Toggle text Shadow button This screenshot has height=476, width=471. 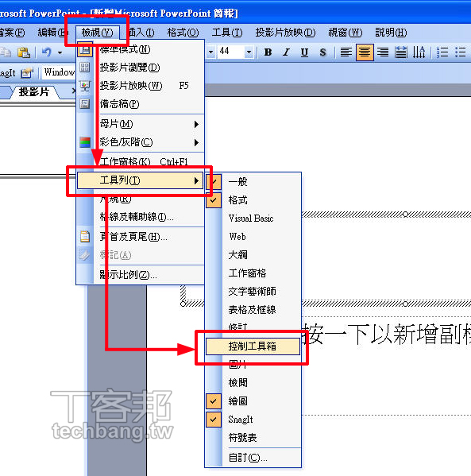323,52
